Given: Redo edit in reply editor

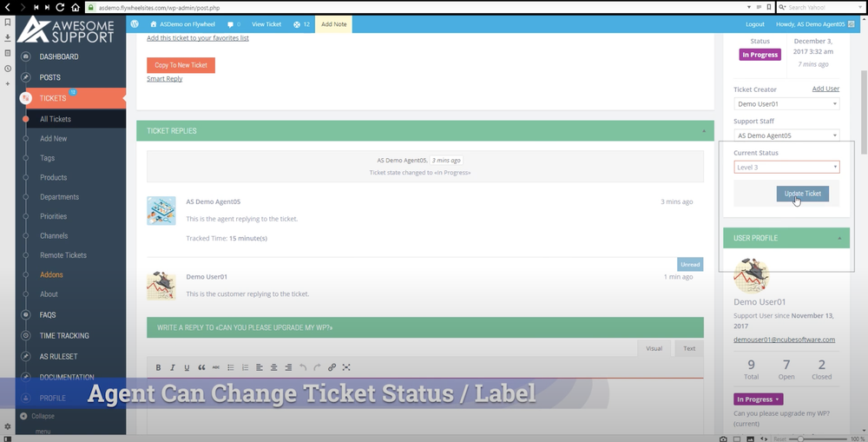Looking at the screenshot, I should [x=317, y=367].
